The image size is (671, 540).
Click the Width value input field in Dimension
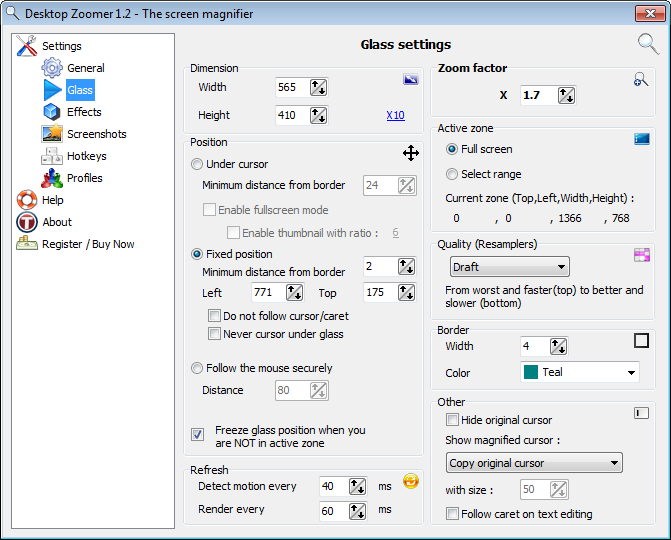click(x=291, y=88)
